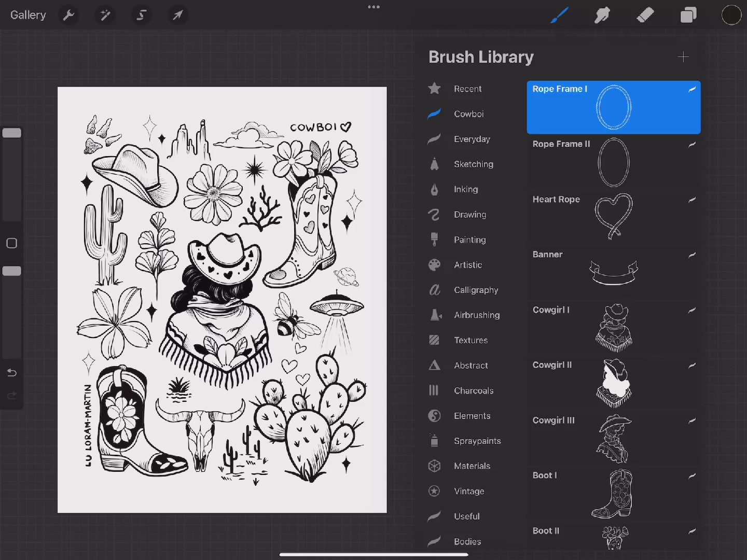Viewport: 747px width, 560px height.
Task: Show the Recent brushes list
Action: pos(467,89)
